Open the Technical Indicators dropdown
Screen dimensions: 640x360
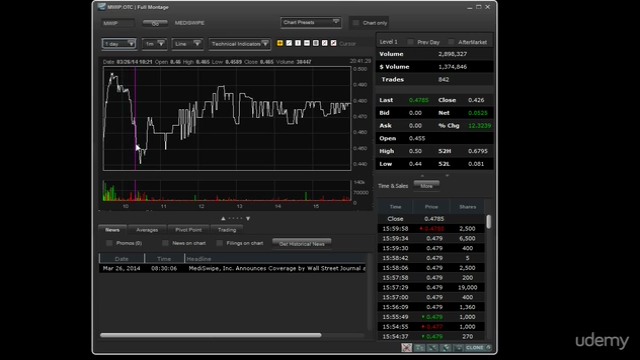pos(240,44)
